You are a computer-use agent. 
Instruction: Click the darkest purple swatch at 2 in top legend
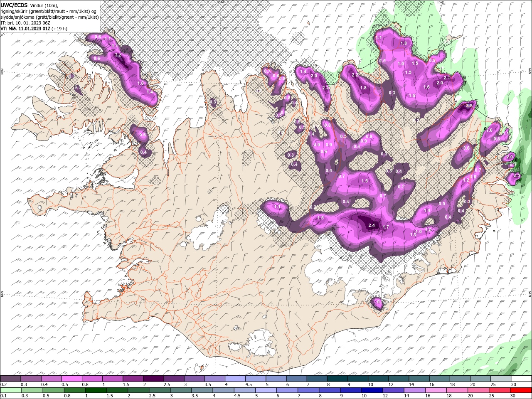point(153,379)
